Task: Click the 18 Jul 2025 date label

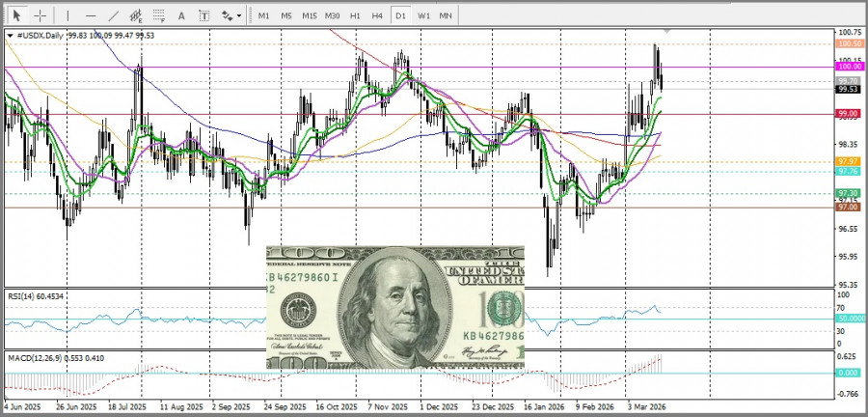Action: (x=127, y=406)
